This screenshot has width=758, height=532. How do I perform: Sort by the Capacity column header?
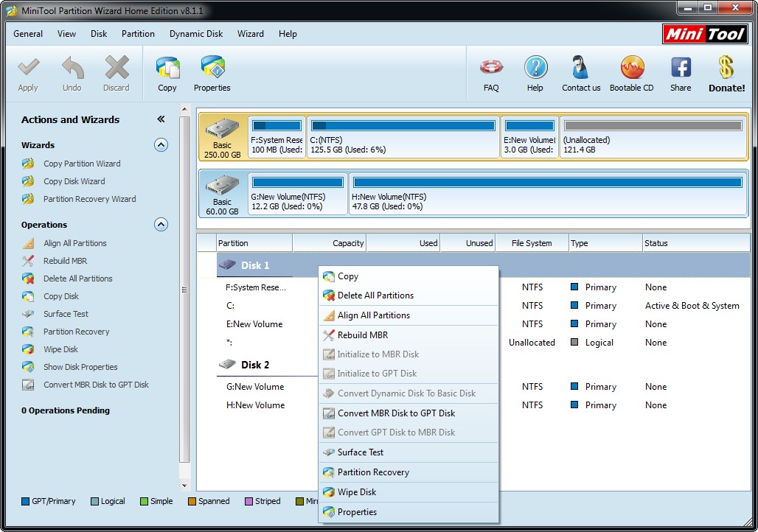pyautogui.click(x=329, y=243)
